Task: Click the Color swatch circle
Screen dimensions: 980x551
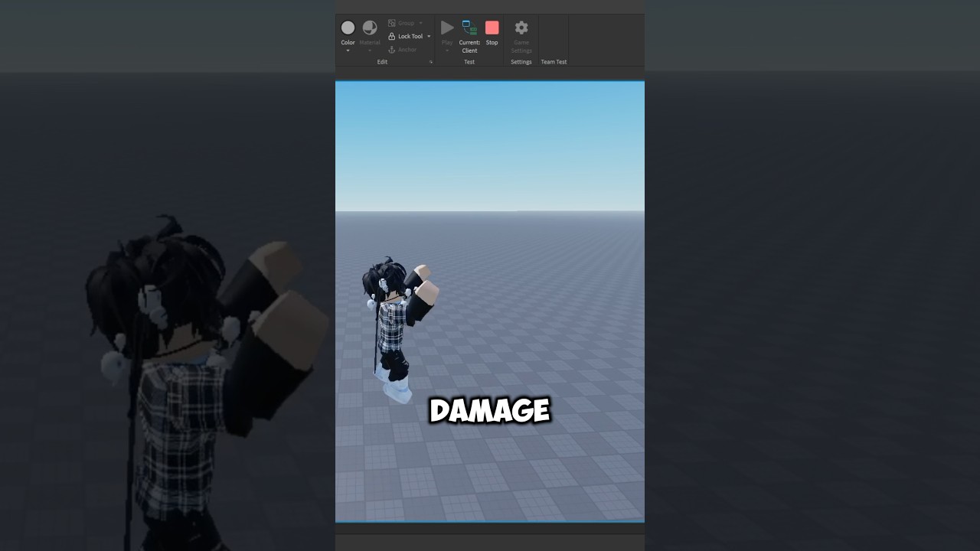Action: click(348, 28)
